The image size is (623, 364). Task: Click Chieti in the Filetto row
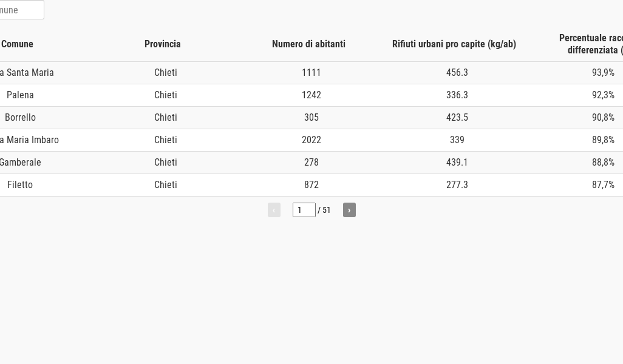pyautogui.click(x=166, y=184)
